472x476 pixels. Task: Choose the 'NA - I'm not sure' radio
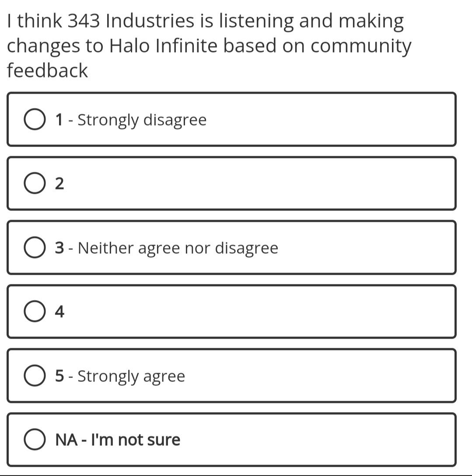pyautogui.click(x=35, y=440)
